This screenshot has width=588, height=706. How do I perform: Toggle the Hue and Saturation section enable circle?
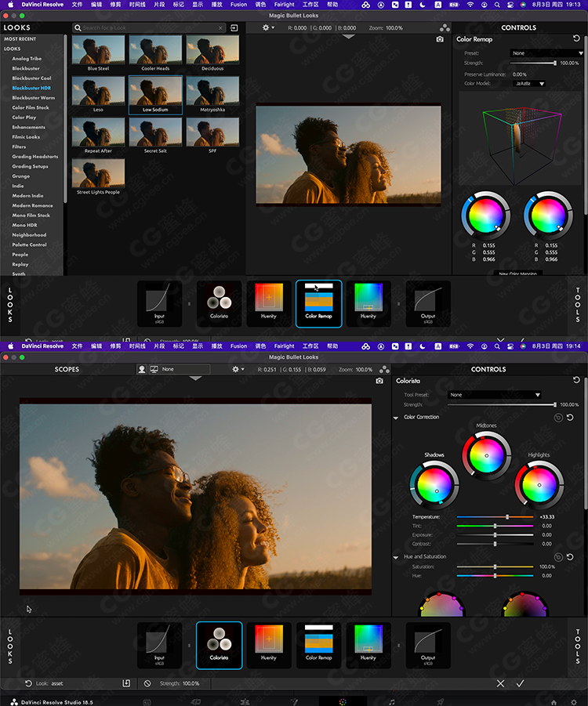[558, 557]
